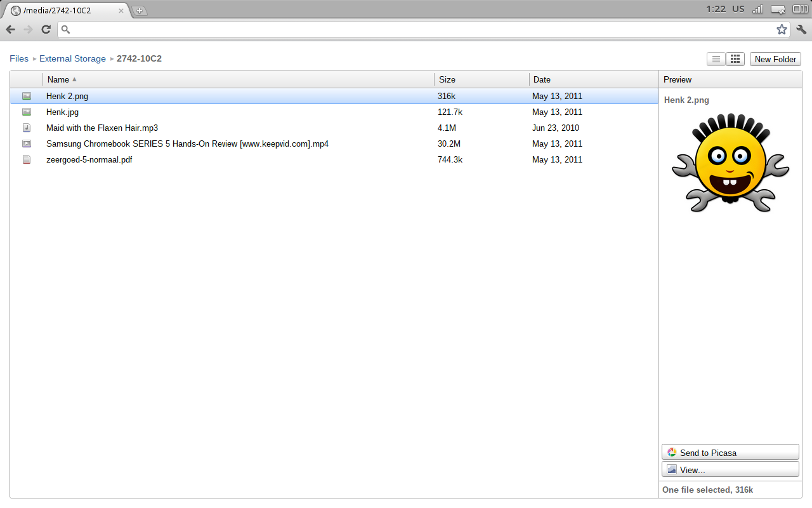Click the display icon in system tray
The image size is (812, 508).
point(778,9)
